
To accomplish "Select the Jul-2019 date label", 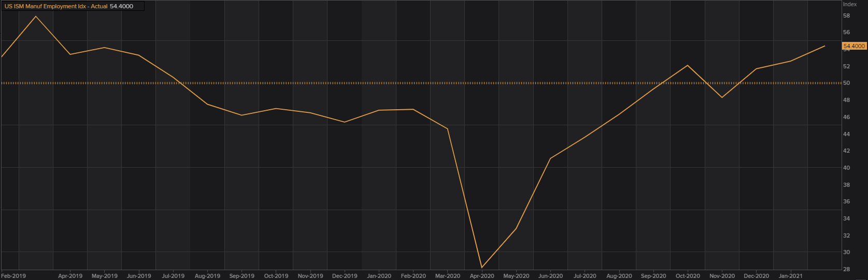I will [173, 276].
